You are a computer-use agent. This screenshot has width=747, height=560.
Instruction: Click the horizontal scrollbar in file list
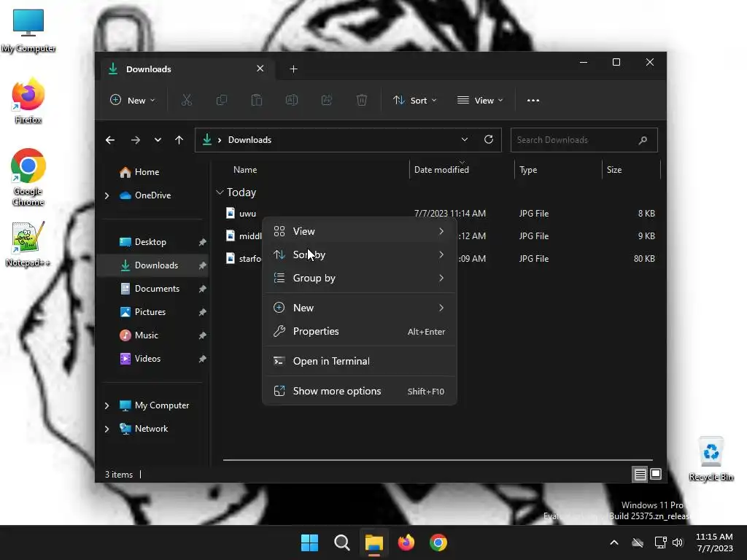438,460
